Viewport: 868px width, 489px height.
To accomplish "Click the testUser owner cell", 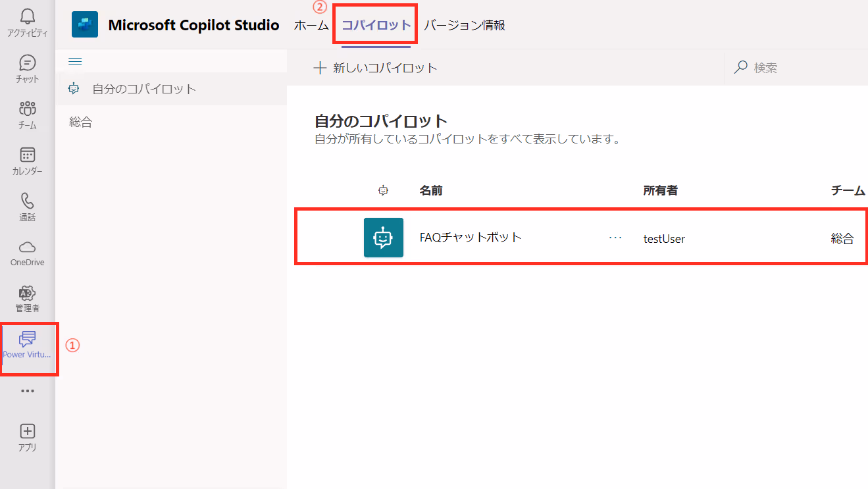I will click(664, 239).
